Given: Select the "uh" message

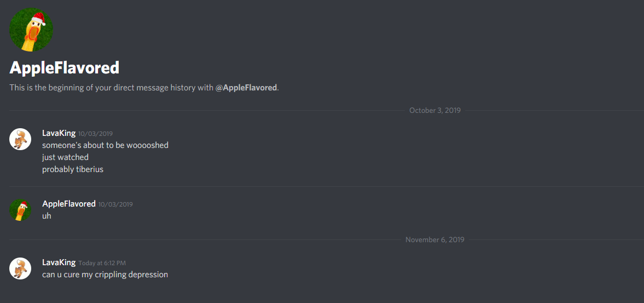Looking at the screenshot, I should tap(47, 216).
